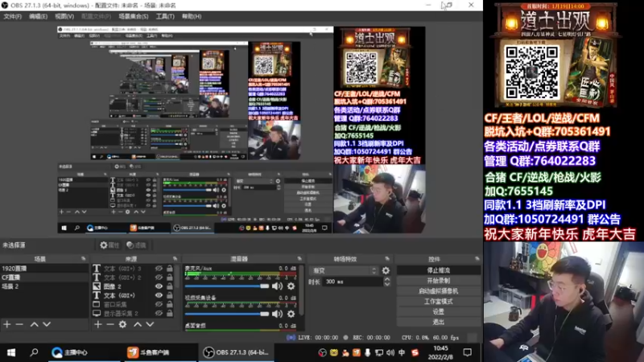Image resolution: width=644 pixels, height=362 pixels.
Task: Toggle lock on 文本 (GDI+) source
Action: pos(170,295)
